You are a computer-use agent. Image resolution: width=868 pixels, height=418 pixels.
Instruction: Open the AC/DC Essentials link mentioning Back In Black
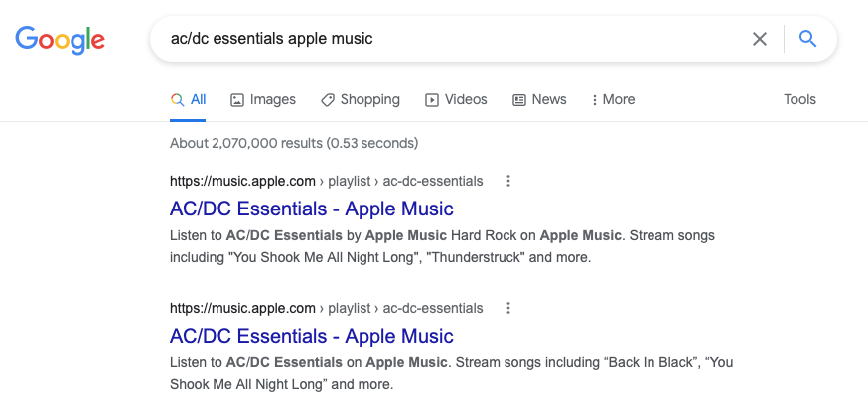(312, 336)
